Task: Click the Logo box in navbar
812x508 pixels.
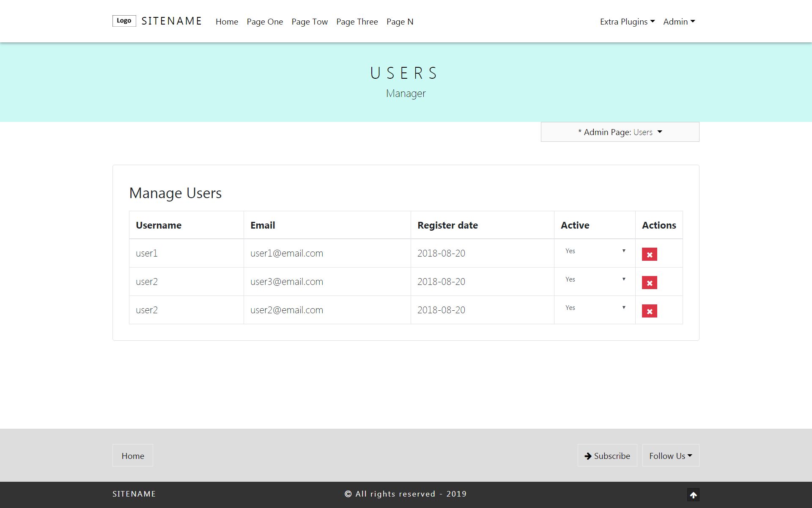Action: pos(124,21)
